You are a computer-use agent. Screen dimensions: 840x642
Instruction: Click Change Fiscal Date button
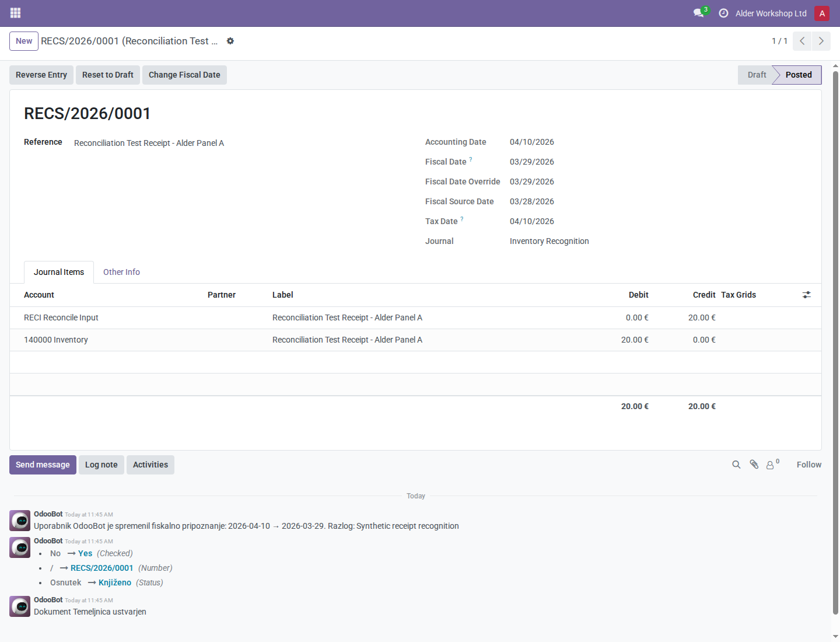(184, 75)
